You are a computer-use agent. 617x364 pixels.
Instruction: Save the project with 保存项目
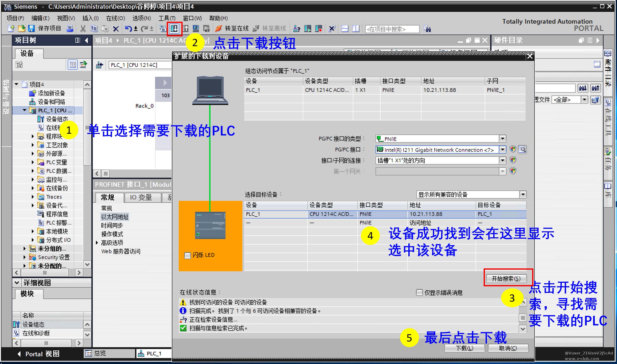coord(44,29)
